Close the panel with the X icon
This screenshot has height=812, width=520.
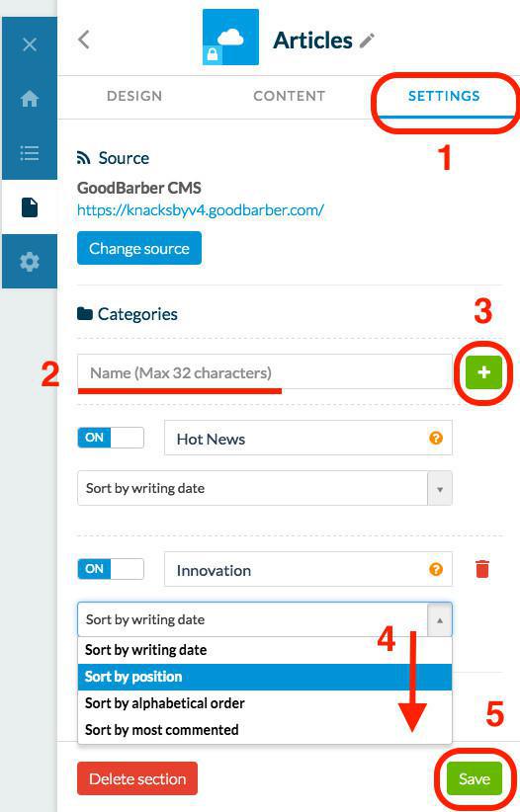click(x=30, y=44)
